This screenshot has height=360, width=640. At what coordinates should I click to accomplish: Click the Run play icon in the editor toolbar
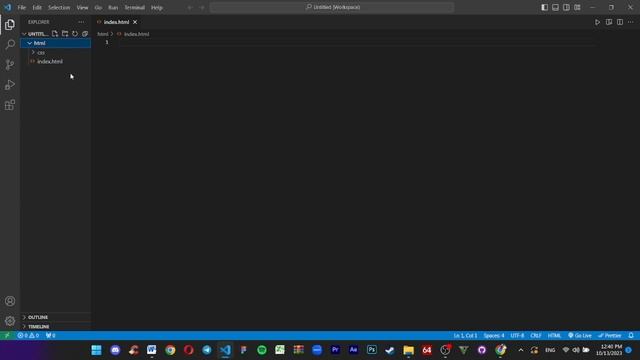pyautogui.click(x=598, y=22)
